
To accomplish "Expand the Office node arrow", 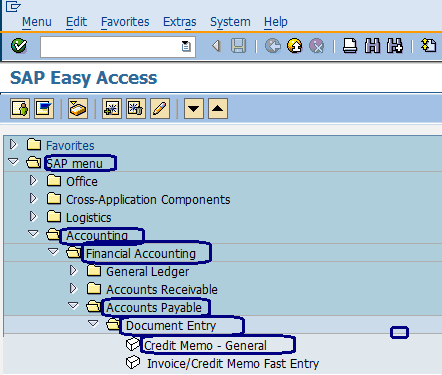I will [33, 181].
